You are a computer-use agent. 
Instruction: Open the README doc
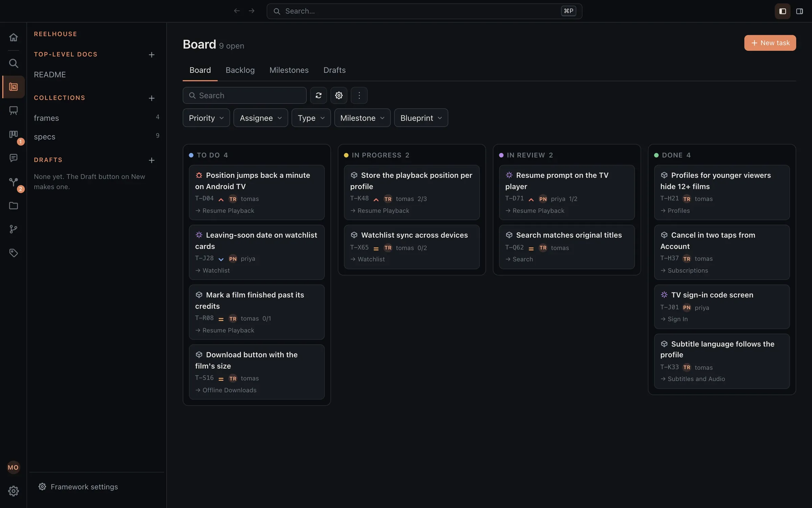click(x=50, y=75)
